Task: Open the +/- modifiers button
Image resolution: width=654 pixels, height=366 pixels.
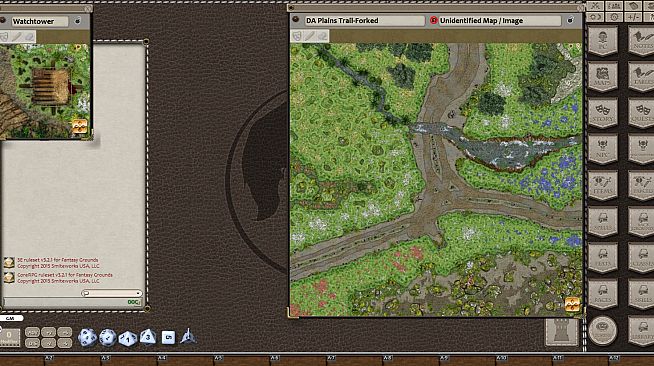Action: [x=634, y=17]
